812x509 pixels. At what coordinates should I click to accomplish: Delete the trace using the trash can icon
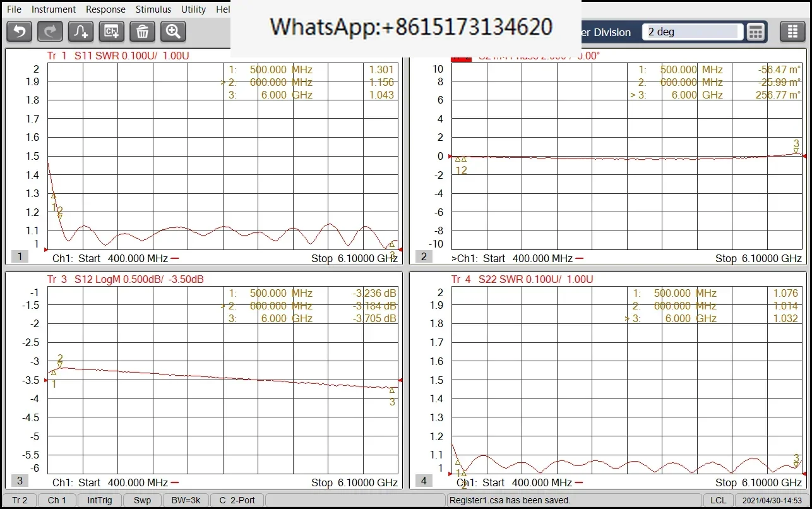point(143,31)
